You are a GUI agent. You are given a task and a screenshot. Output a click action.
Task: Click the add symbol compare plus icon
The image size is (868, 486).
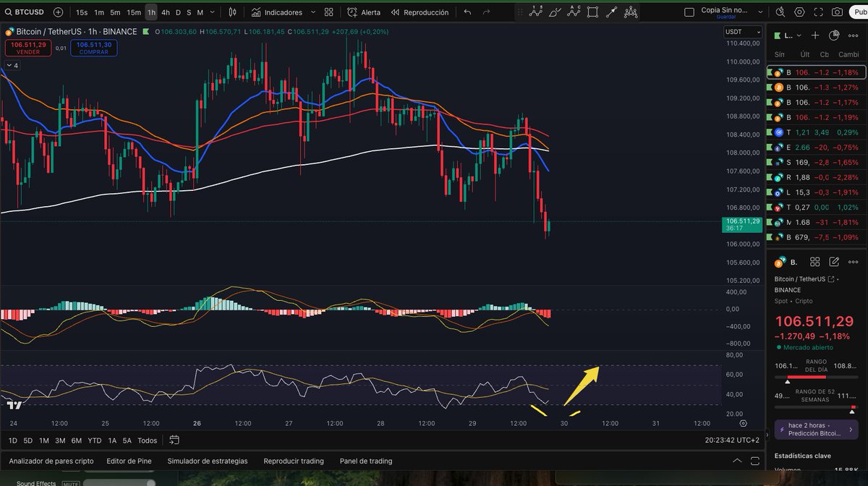(58, 12)
